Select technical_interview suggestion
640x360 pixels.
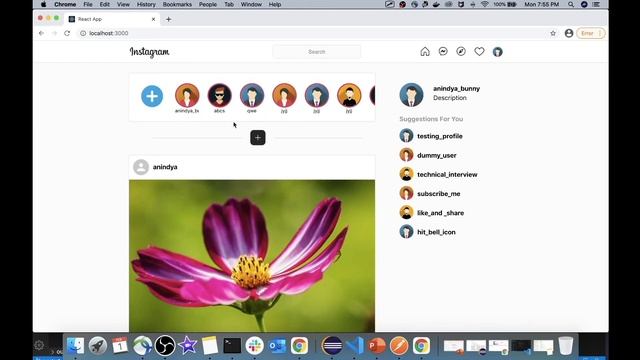point(447,174)
